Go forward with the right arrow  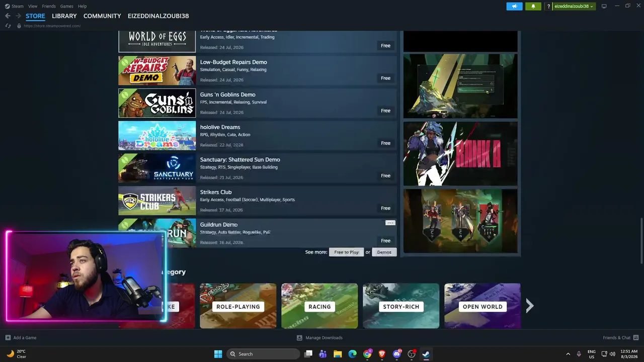coord(18,16)
